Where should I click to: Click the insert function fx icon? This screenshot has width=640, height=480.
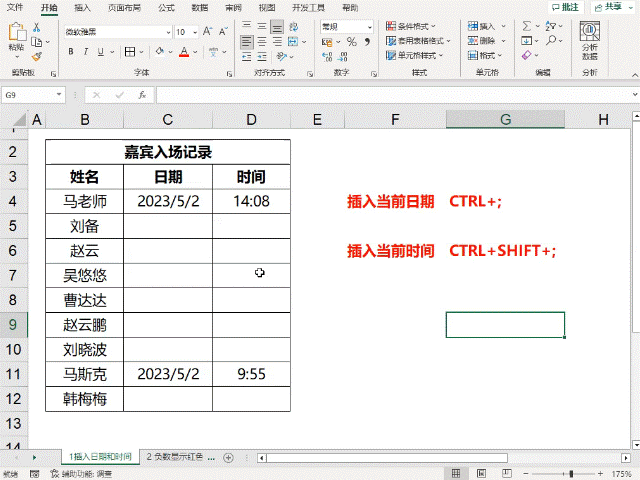click(142, 95)
